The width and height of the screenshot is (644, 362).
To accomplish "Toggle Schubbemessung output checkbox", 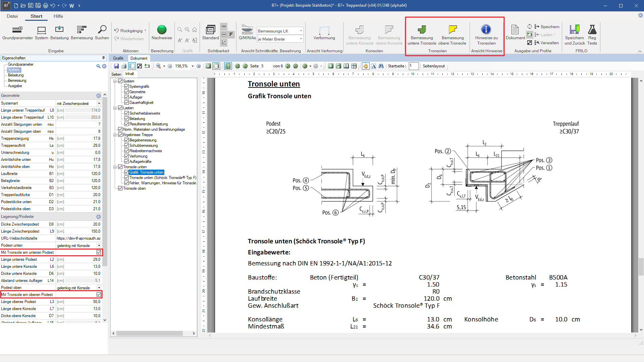I will 126,145.
